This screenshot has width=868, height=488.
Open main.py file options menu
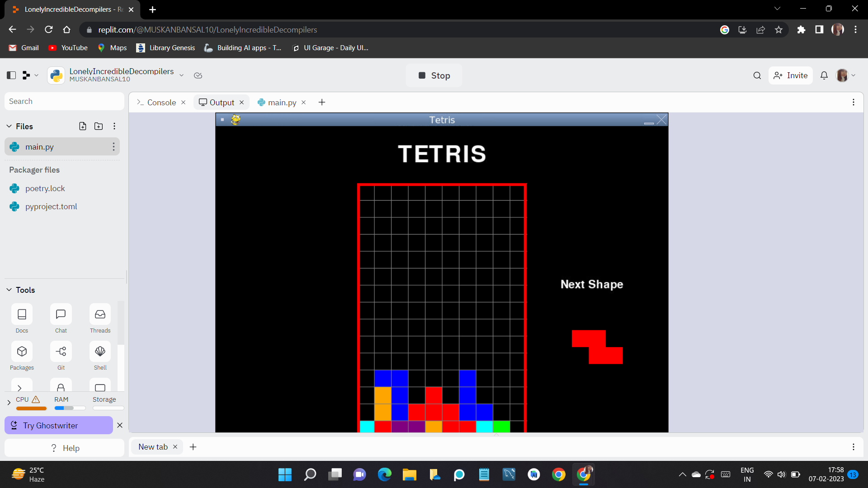[113, 146]
